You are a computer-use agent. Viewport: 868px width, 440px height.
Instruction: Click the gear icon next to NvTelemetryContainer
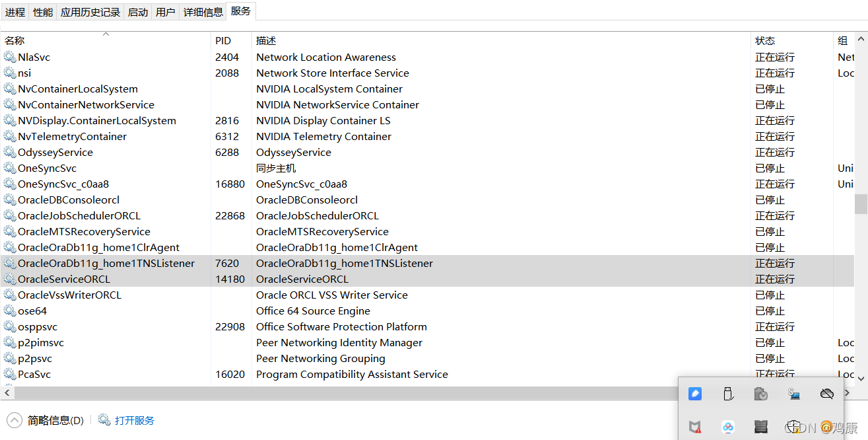pyautogui.click(x=10, y=137)
